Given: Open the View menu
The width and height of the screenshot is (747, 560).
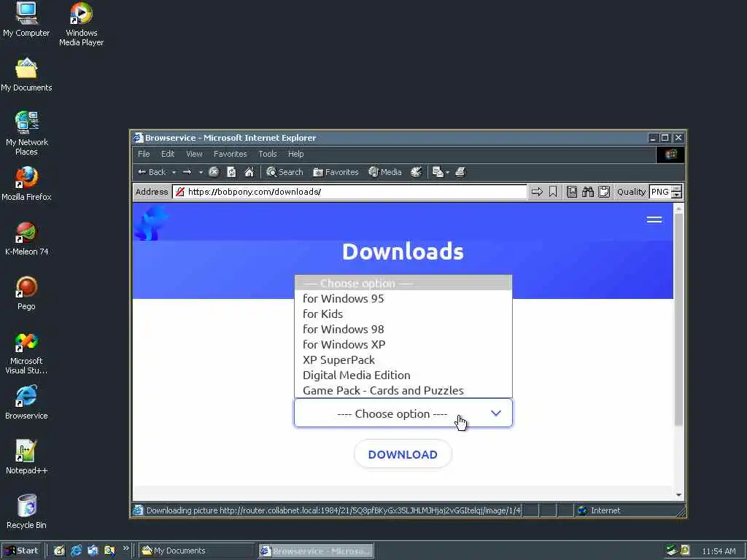Looking at the screenshot, I should (194, 154).
